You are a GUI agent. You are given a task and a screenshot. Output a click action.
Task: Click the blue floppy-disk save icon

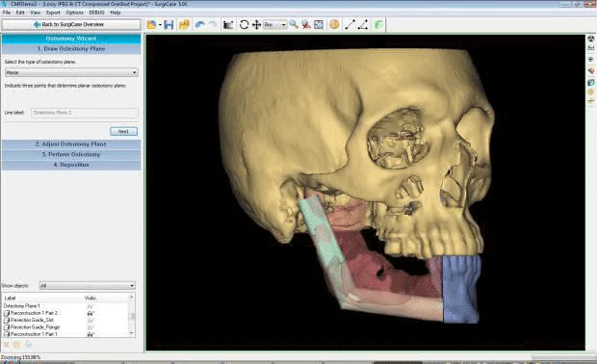[169, 25]
